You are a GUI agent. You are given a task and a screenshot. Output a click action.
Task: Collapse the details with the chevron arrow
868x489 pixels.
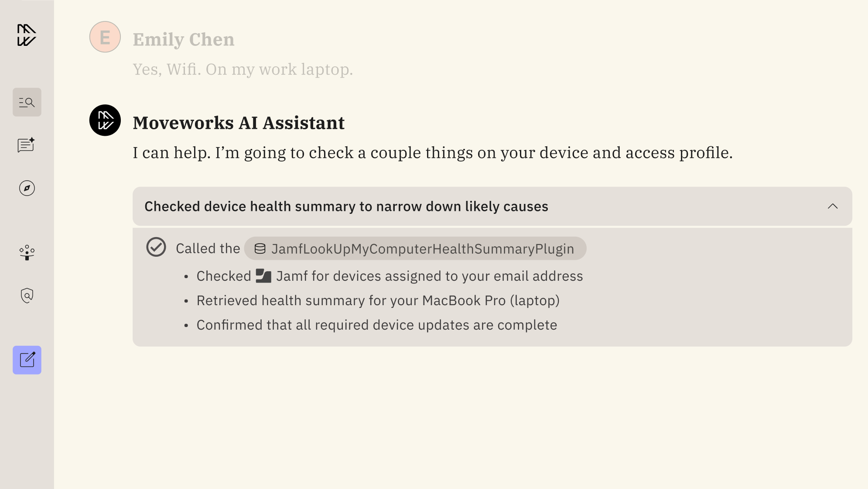pos(832,207)
